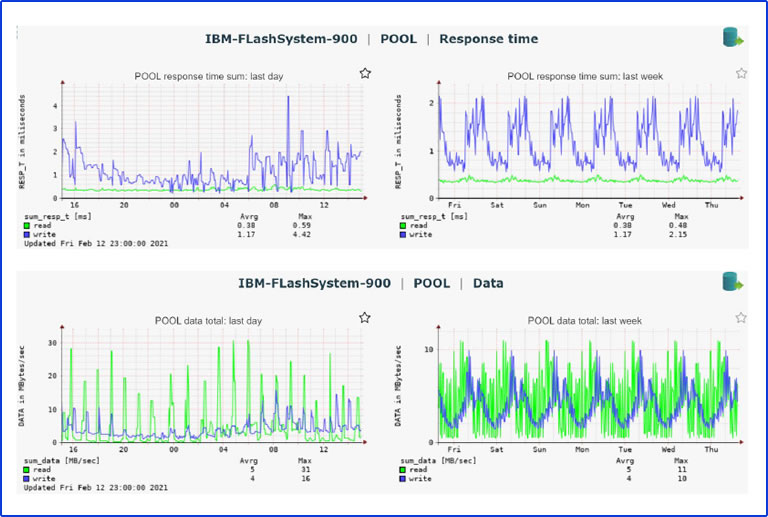Click the favorite star on POOL response time last day chart

coord(365,73)
